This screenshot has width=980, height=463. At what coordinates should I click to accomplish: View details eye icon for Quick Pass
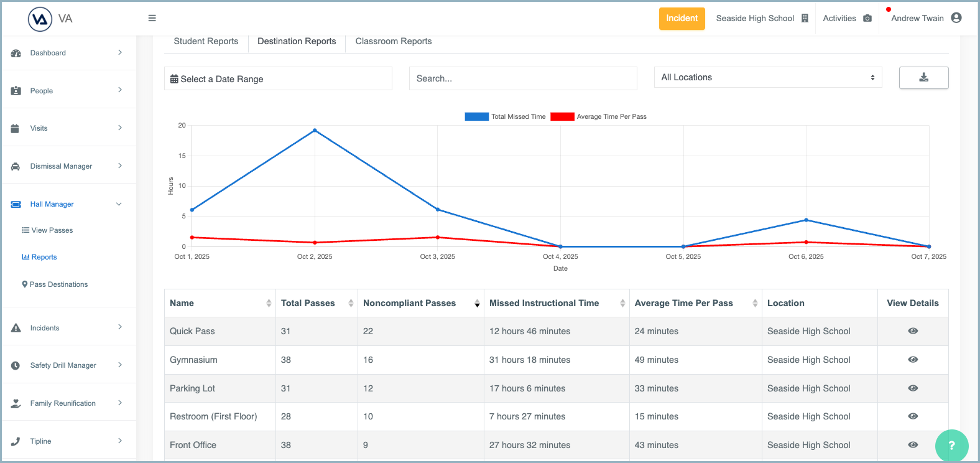pos(913,331)
